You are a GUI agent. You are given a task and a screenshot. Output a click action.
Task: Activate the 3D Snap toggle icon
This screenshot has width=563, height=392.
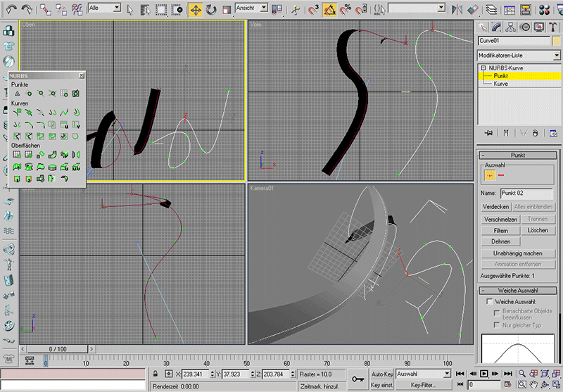(x=313, y=10)
